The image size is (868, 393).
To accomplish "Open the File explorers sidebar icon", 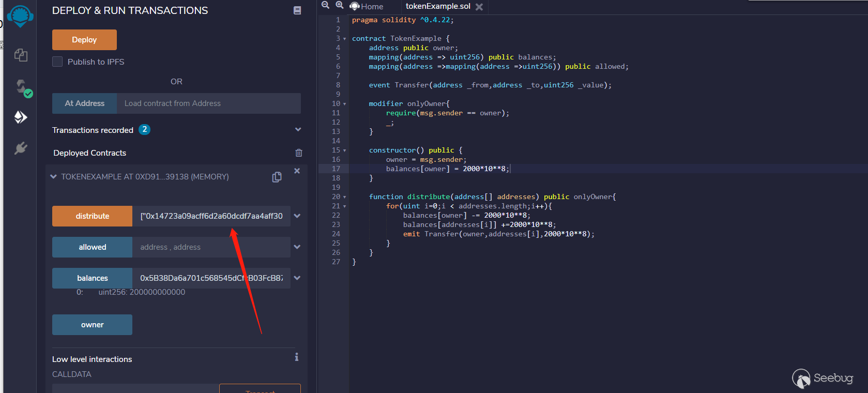I will [21, 55].
